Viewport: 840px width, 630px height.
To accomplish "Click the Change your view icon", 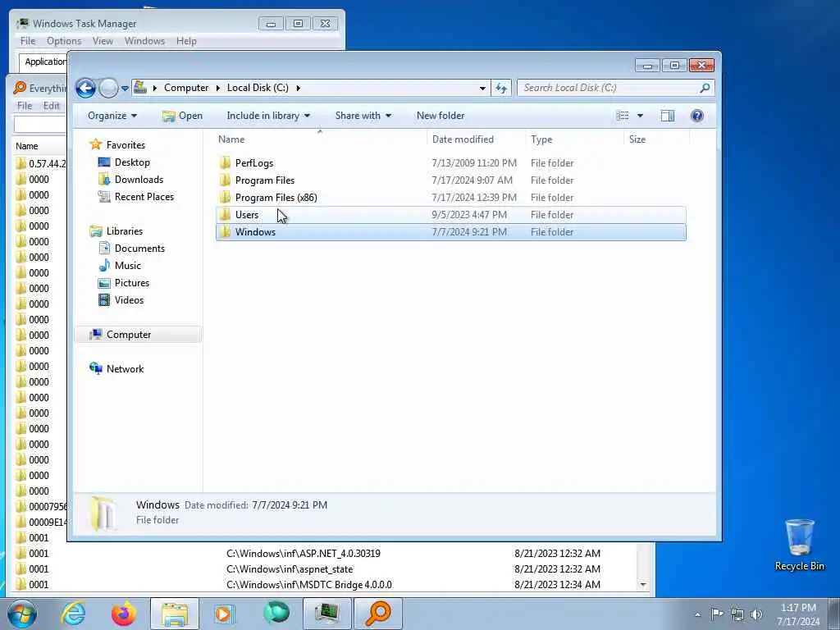I will point(623,116).
